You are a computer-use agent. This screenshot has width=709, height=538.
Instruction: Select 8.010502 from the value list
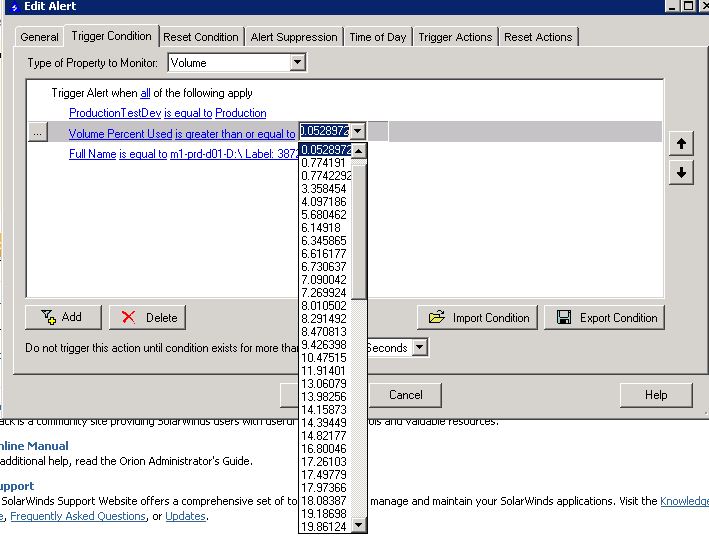click(x=326, y=306)
